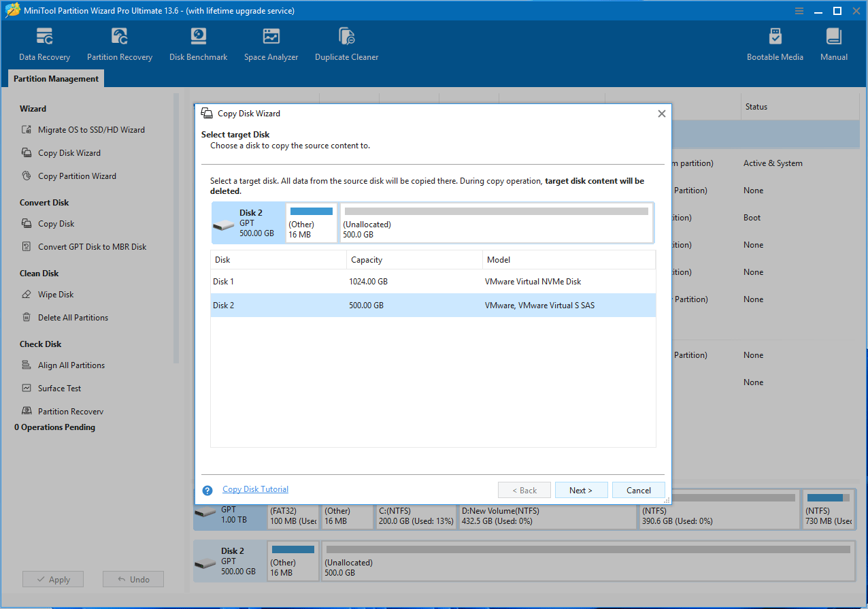The width and height of the screenshot is (868, 609).
Task: Choose Convert GPT Disk to MBR Disk
Action: (x=92, y=247)
